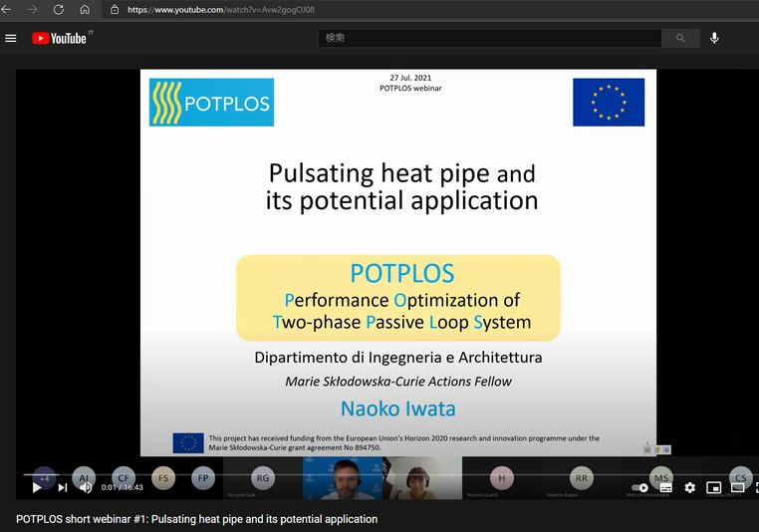This screenshot has width=759, height=532.
Task: Go back in the browser
Action: (x=6, y=9)
